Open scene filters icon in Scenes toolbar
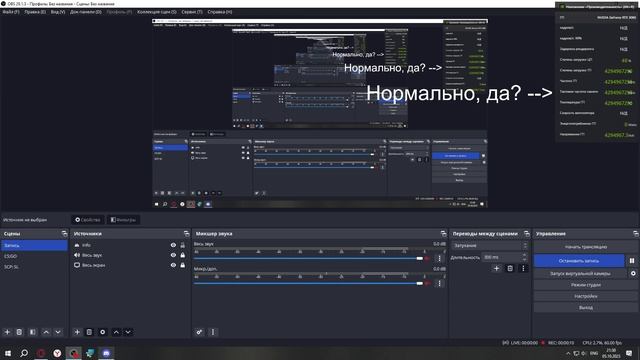Screen dimensions: 640x360 (33, 332)
